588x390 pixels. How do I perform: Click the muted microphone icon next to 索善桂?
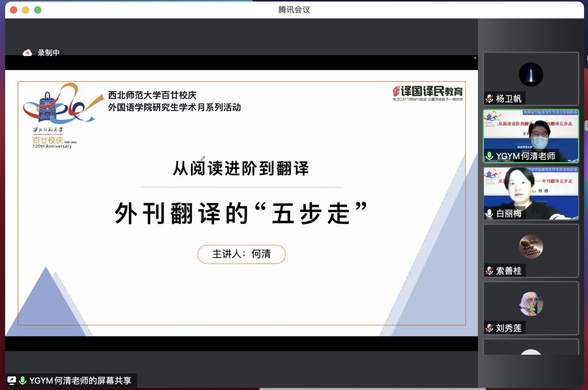tap(489, 271)
